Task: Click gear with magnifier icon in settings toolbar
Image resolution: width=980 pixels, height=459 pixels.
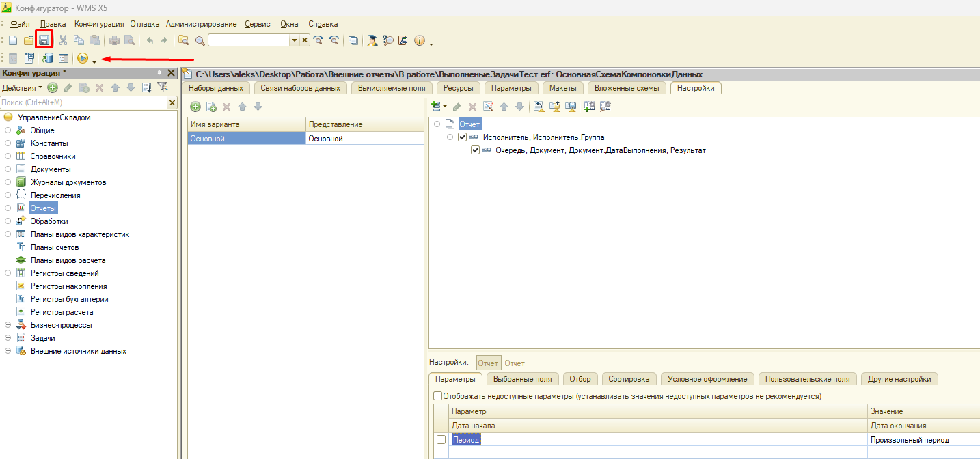Action: coord(605,107)
